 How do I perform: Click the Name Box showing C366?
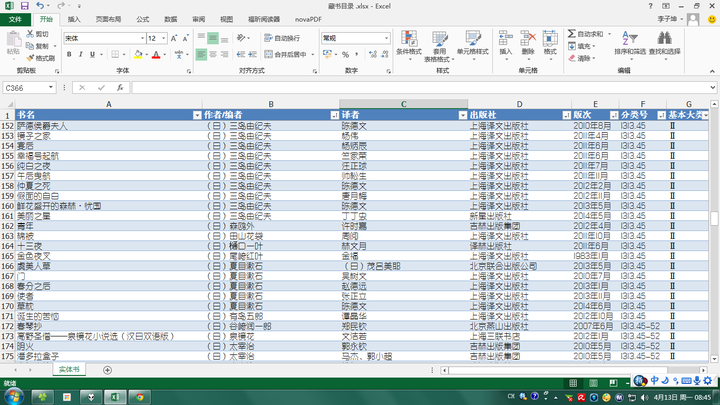coord(29,88)
